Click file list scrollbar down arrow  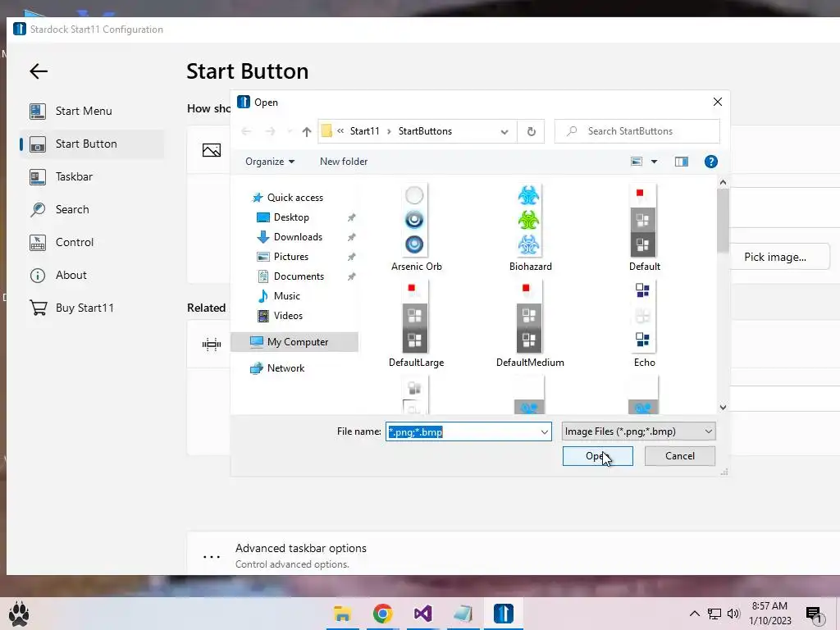[723, 407]
